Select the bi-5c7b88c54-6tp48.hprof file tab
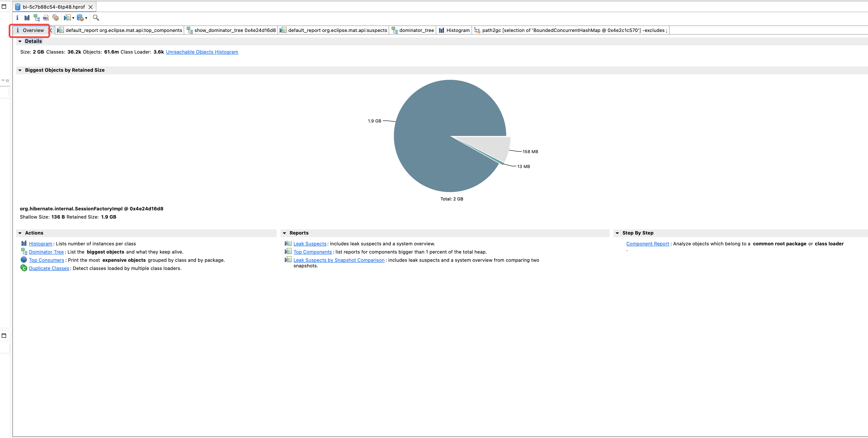Image resolution: width=868 pixels, height=438 pixels. point(54,7)
